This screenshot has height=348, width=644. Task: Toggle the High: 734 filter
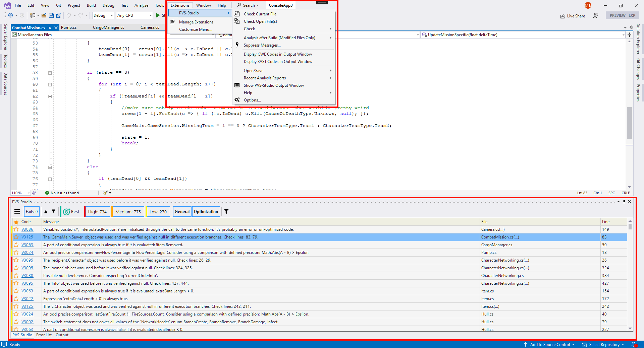pyautogui.click(x=97, y=212)
